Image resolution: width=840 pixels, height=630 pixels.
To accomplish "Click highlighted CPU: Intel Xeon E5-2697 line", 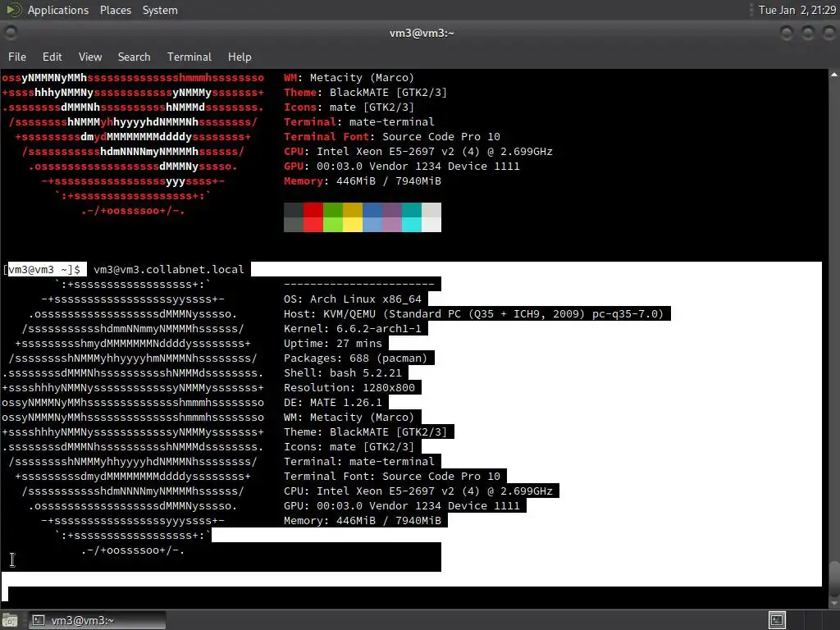I will click(418, 491).
